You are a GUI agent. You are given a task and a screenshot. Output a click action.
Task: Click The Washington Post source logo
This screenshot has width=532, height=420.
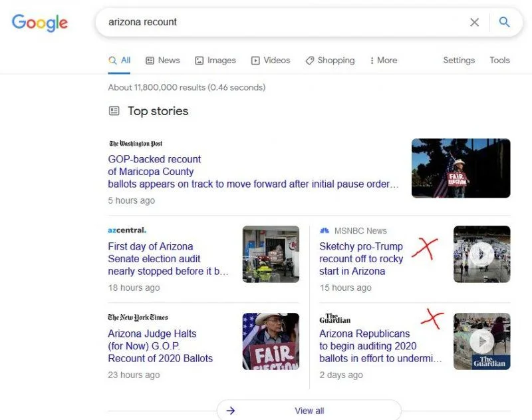[x=136, y=143]
